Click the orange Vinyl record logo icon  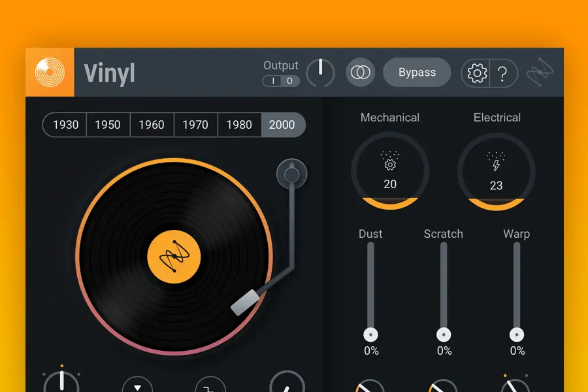(x=50, y=73)
